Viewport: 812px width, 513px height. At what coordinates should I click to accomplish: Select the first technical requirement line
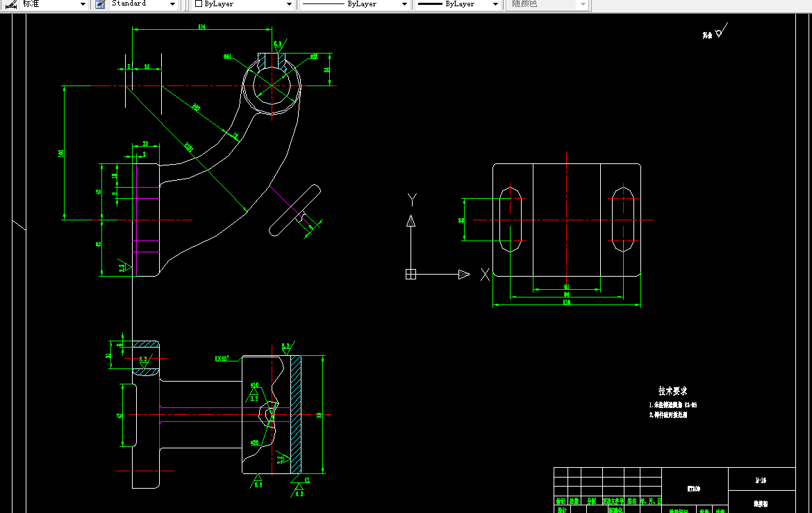pos(673,405)
